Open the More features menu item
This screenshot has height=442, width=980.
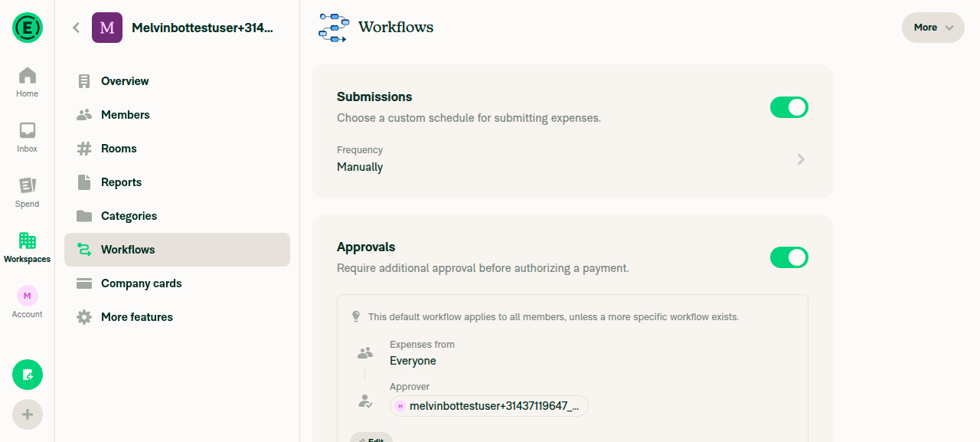(178, 317)
